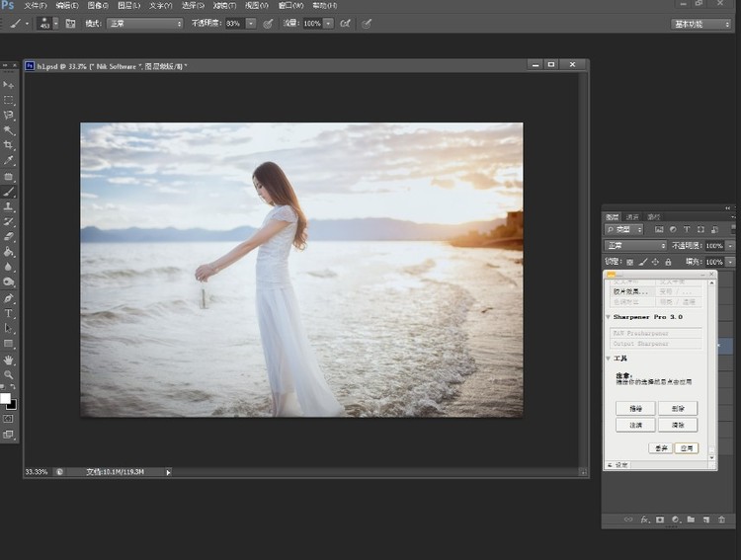Collapse Sharpener Pro 3.0 section
Image resolution: width=741 pixels, height=560 pixels.
[609, 317]
